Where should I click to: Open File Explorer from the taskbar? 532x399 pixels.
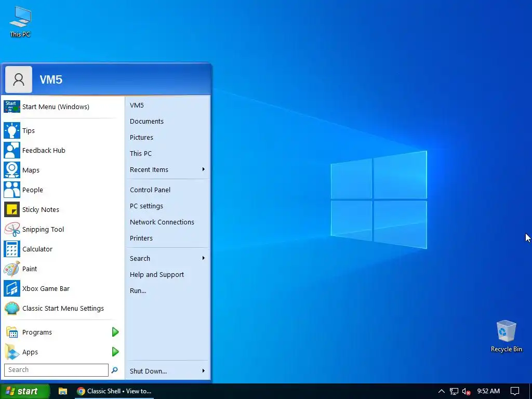63,391
